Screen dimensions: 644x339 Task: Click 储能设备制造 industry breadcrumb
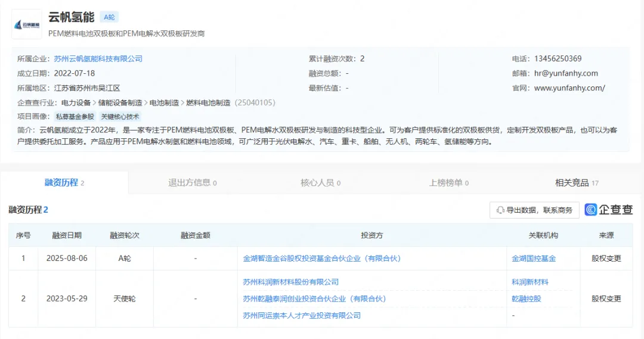click(x=120, y=102)
